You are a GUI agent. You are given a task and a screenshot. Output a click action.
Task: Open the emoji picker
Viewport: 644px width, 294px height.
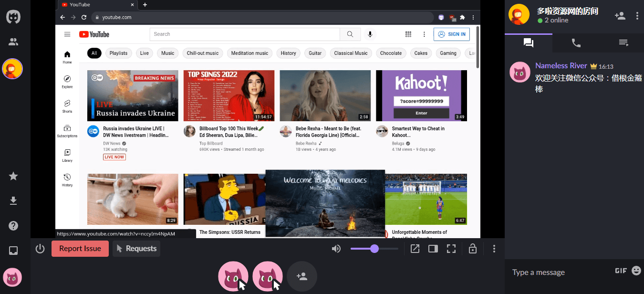(636, 271)
